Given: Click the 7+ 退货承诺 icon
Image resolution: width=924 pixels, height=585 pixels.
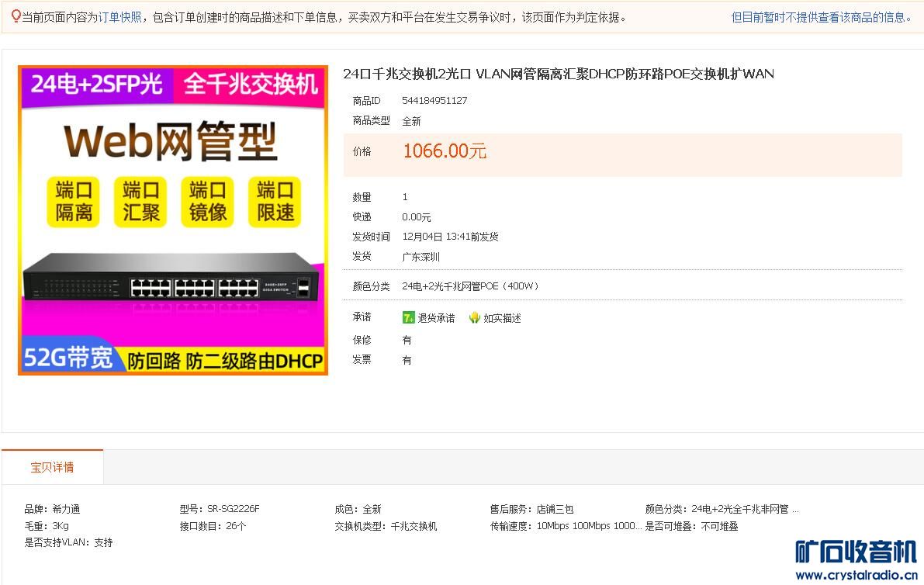Looking at the screenshot, I should pyautogui.click(x=408, y=317).
